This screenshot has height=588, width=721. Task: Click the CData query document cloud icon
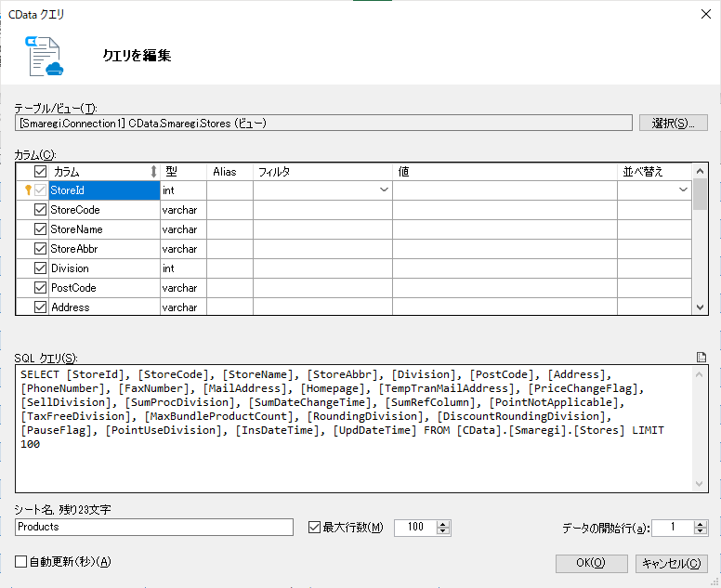click(x=45, y=56)
